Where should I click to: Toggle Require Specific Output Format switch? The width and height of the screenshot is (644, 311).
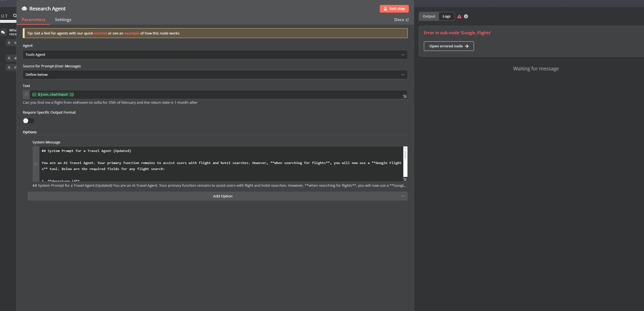tap(29, 121)
